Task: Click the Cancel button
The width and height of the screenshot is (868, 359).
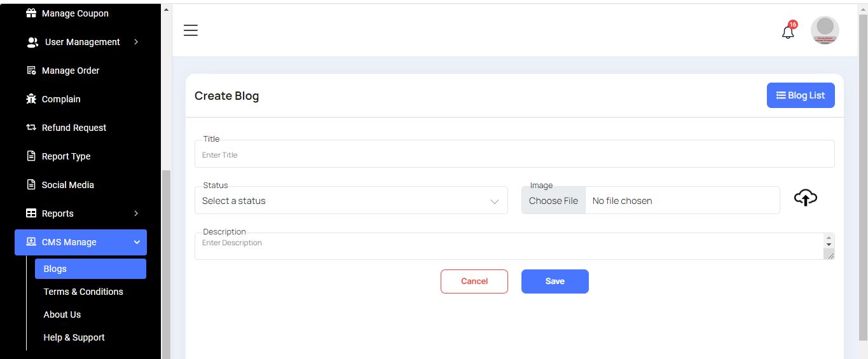Action: tap(474, 281)
